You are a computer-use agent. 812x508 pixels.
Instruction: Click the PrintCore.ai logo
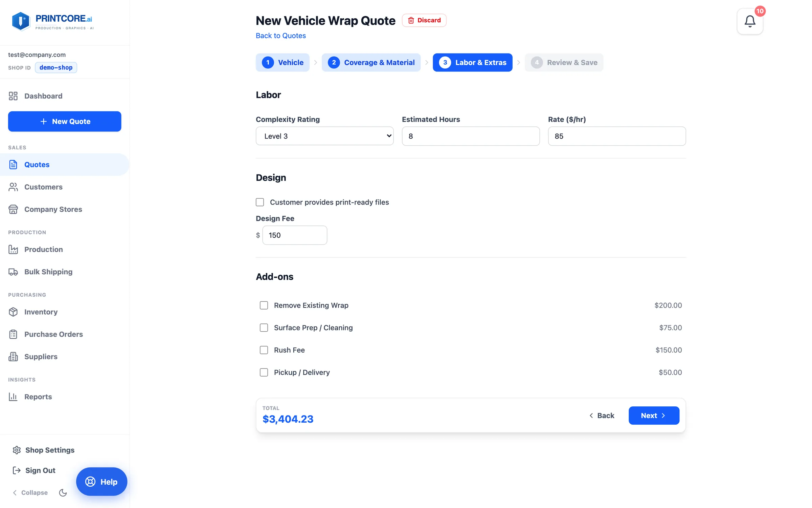point(52,21)
